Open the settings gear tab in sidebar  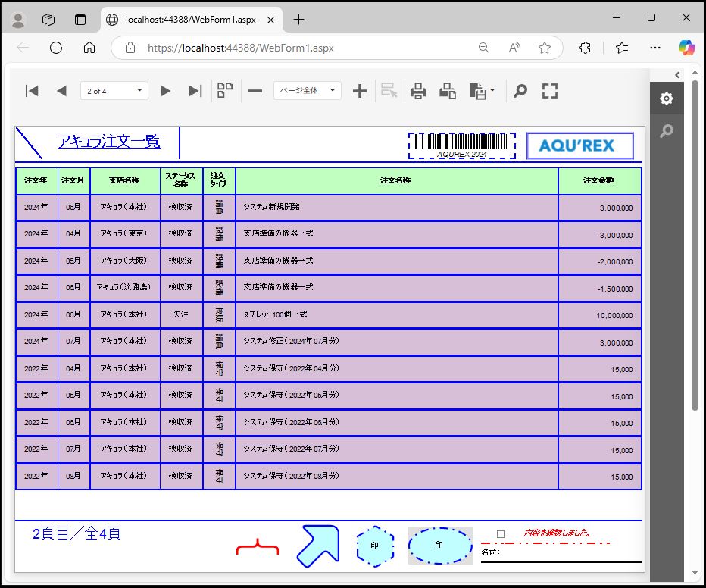666,99
